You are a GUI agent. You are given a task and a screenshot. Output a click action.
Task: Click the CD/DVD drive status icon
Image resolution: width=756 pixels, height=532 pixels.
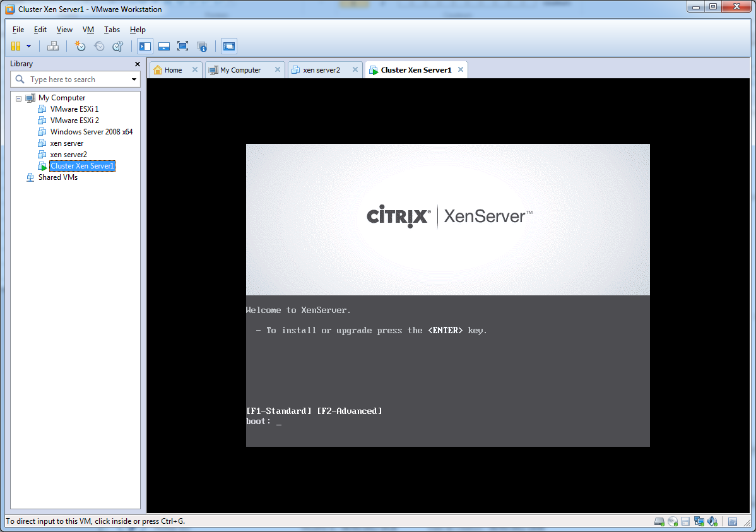tap(672, 522)
